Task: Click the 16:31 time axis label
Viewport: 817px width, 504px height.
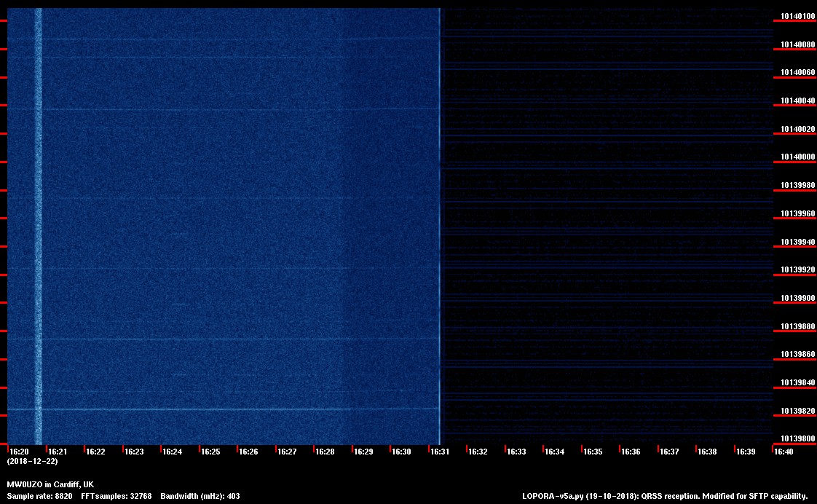Action: coord(439,452)
